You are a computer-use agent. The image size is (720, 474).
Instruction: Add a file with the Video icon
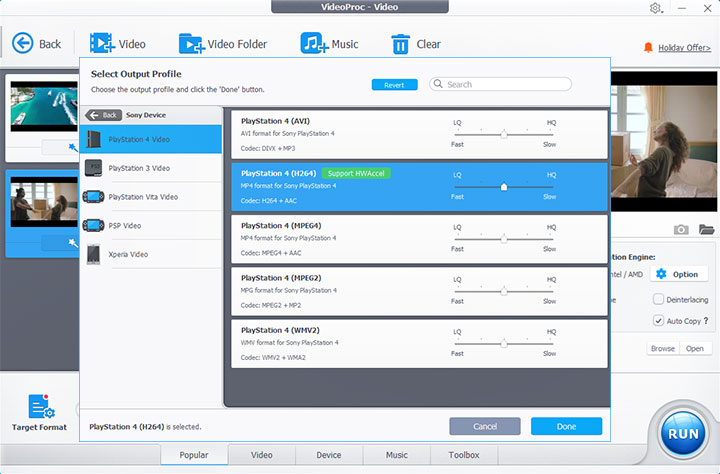102,43
